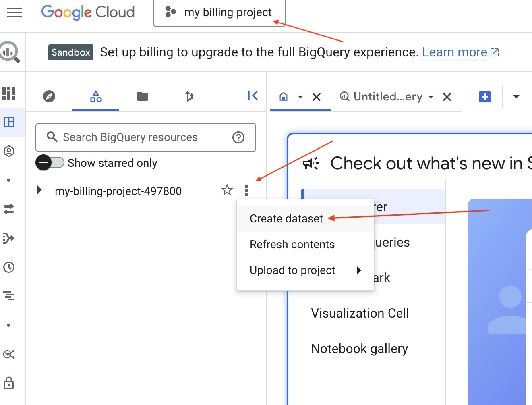Image resolution: width=532 pixels, height=405 pixels.
Task: Click the bar chart dashboard sidebar icon
Action: pos(9,93)
